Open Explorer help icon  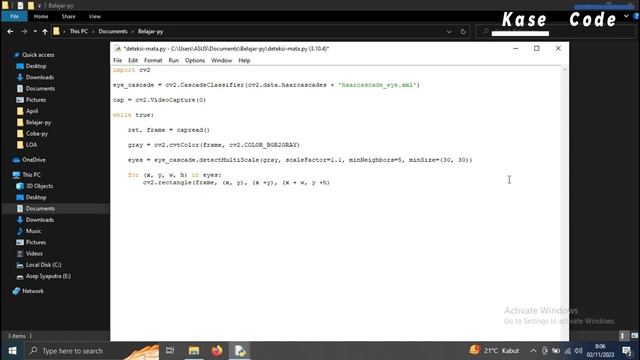pyautogui.click(x=636, y=16)
